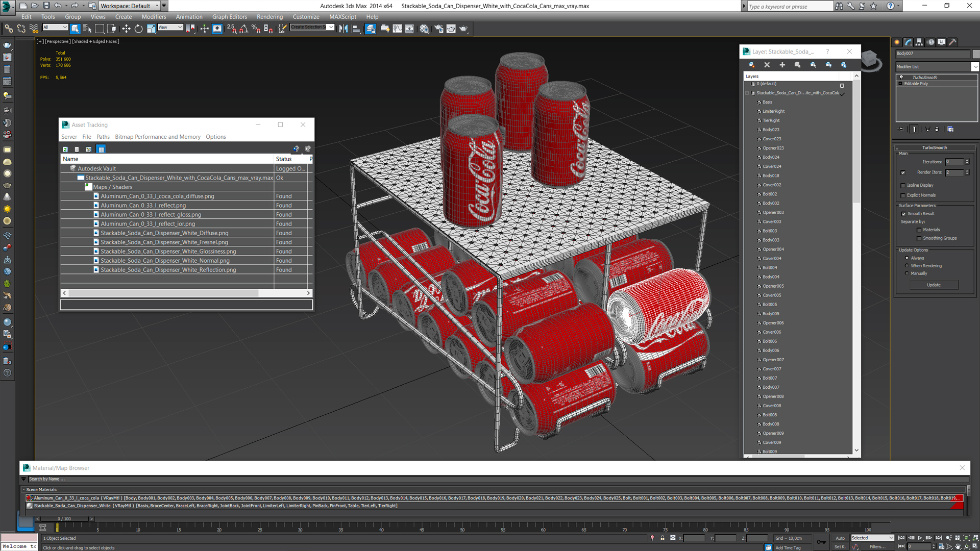The image size is (980, 551).
Task: Open the Create Selection Set dropdown
Action: (x=312, y=27)
